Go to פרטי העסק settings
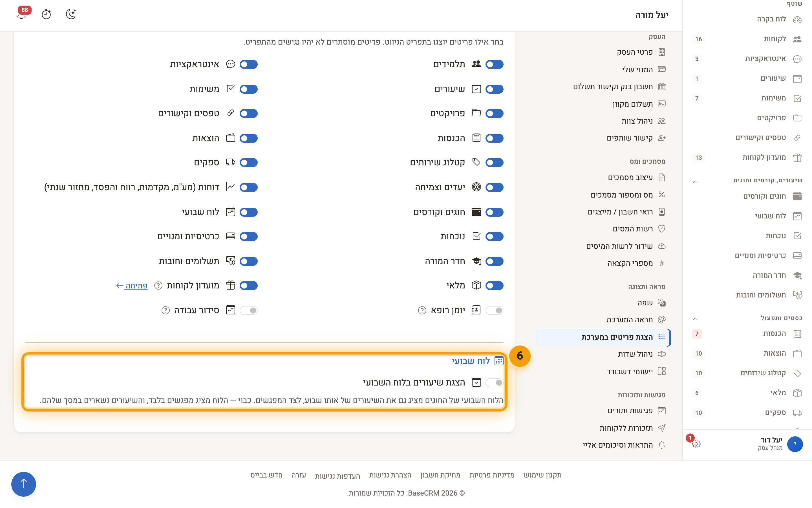The width and height of the screenshot is (812, 508). click(x=603, y=52)
